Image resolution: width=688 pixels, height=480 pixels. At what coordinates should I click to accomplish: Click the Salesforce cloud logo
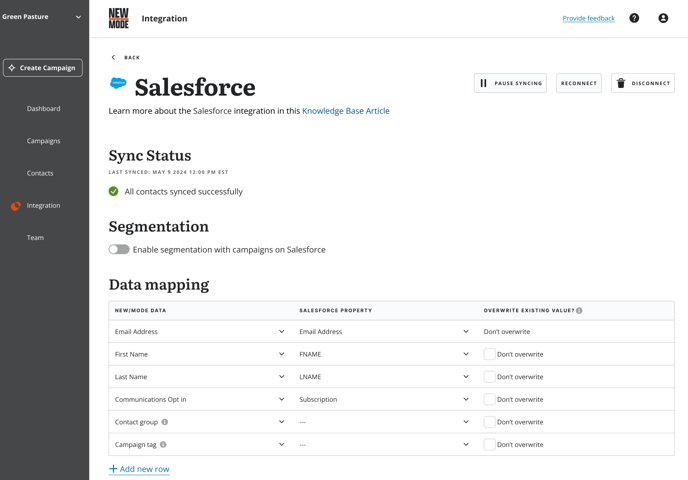coord(118,83)
